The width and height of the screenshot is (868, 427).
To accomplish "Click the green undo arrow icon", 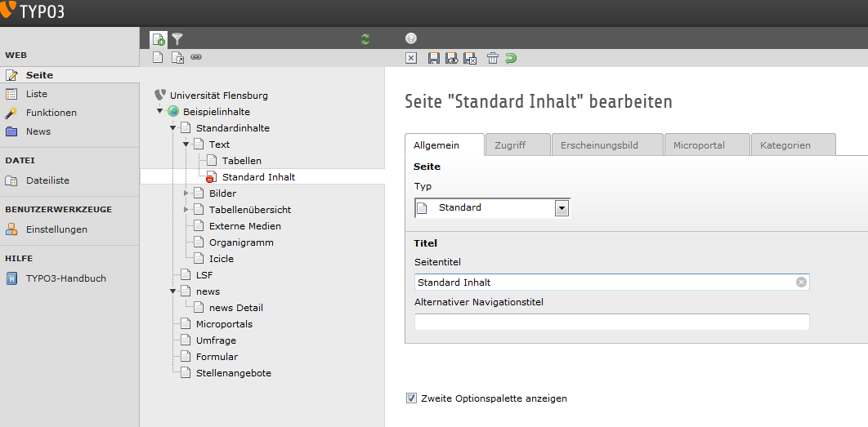I will click(x=511, y=58).
